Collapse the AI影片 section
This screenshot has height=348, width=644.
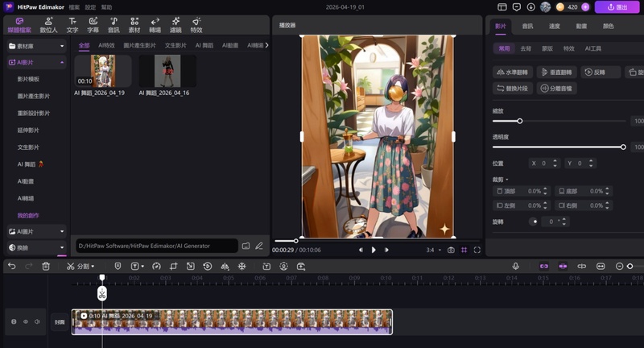pyautogui.click(x=62, y=63)
